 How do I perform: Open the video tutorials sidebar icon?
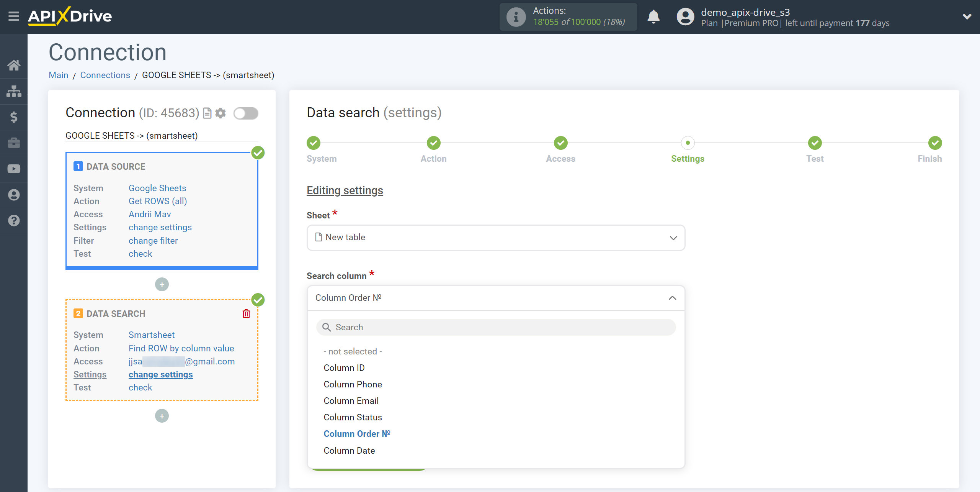14,169
